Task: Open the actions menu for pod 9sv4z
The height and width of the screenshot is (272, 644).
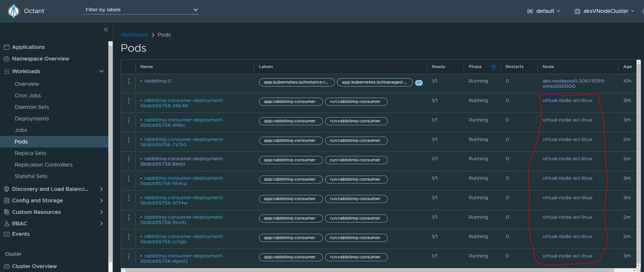Action: coord(129,217)
